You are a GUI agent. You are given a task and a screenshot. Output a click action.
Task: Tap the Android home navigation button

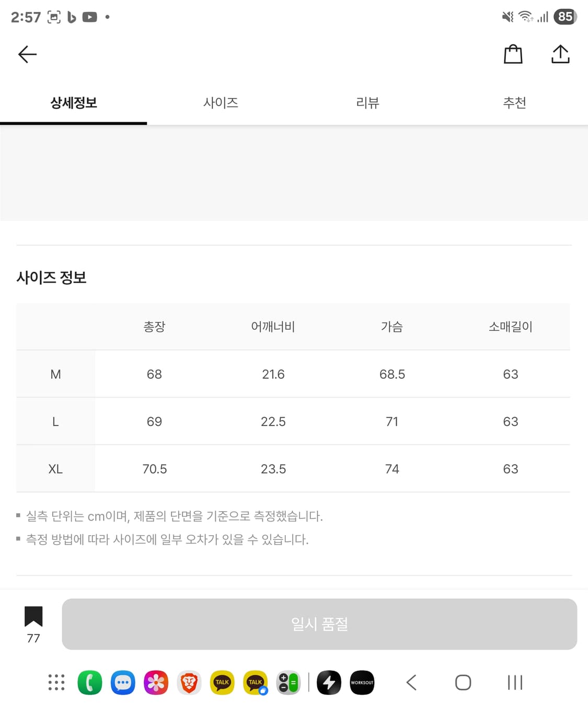click(x=463, y=682)
